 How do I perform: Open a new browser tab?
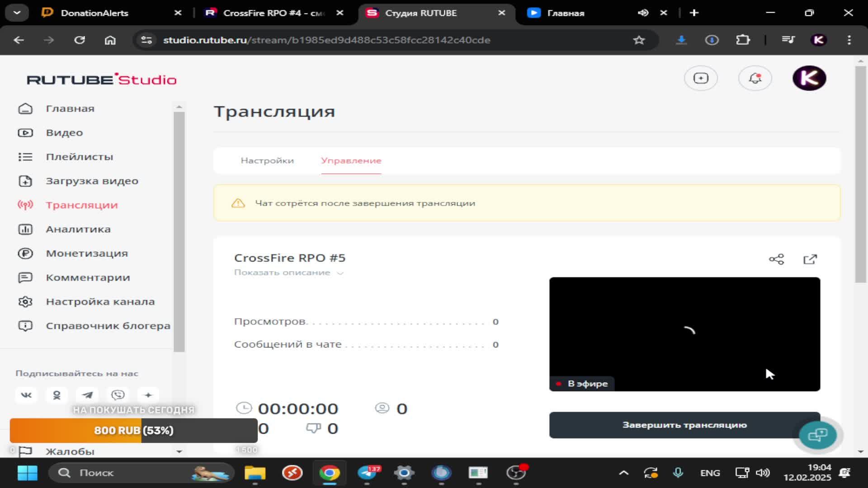point(694,13)
